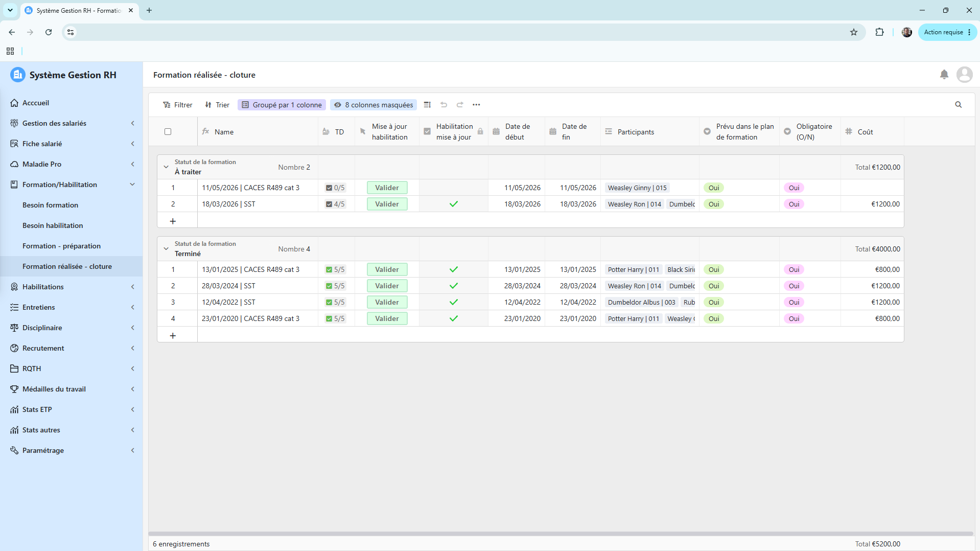The width and height of the screenshot is (980, 551).
Task: Undo the last table action
Action: [444, 105]
